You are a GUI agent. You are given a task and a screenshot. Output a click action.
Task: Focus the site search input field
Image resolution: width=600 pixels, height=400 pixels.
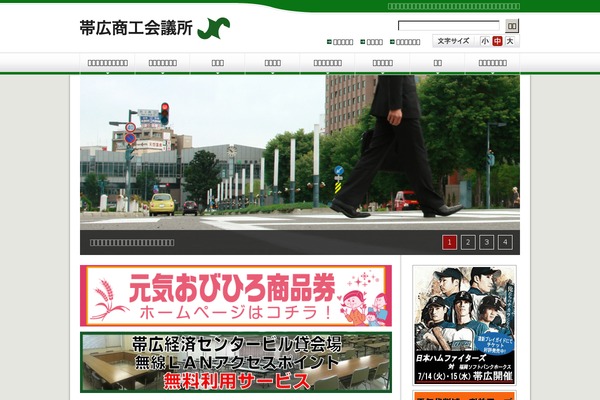pos(448,26)
